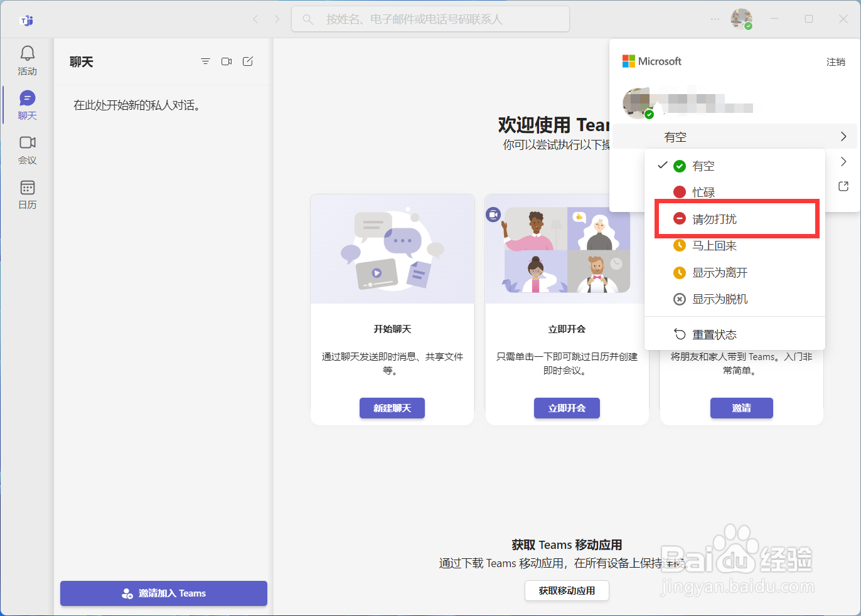Viewport: 861px width, 616px height.
Task: Go back with the left arrow
Action: (255, 19)
